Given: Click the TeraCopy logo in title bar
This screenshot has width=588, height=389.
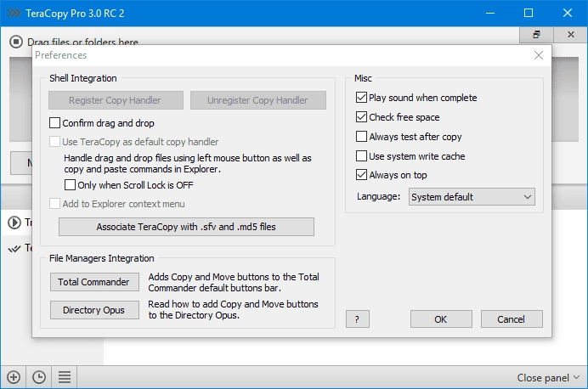Looking at the screenshot, I should point(14,13).
